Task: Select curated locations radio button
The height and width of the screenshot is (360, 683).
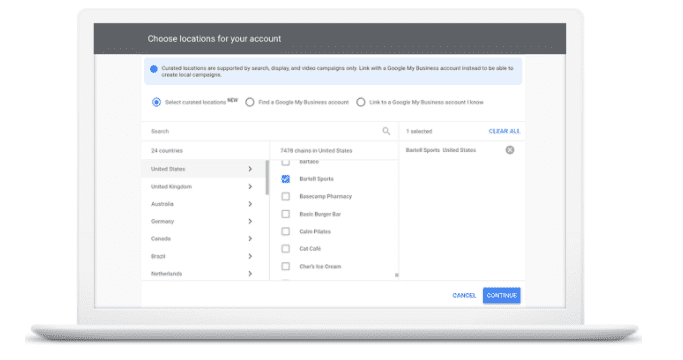Action: click(x=156, y=102)
